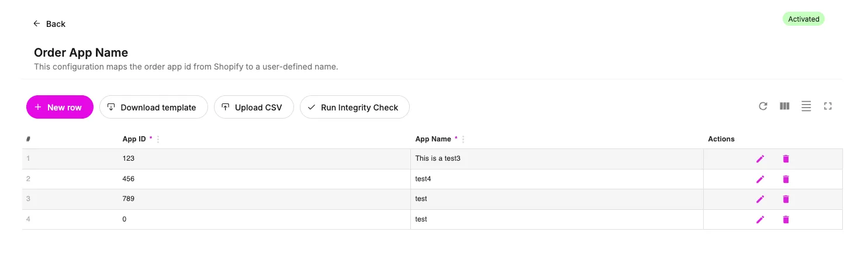Edit the row with App ID 456

pos(760,179)
